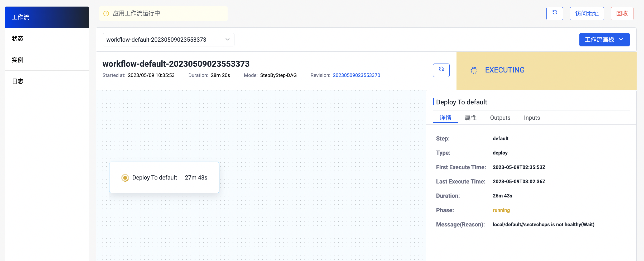This screenshot has height=261, width=644.
Task: Select the Deploy To default workflow node
Action: (x=164, y=177)
